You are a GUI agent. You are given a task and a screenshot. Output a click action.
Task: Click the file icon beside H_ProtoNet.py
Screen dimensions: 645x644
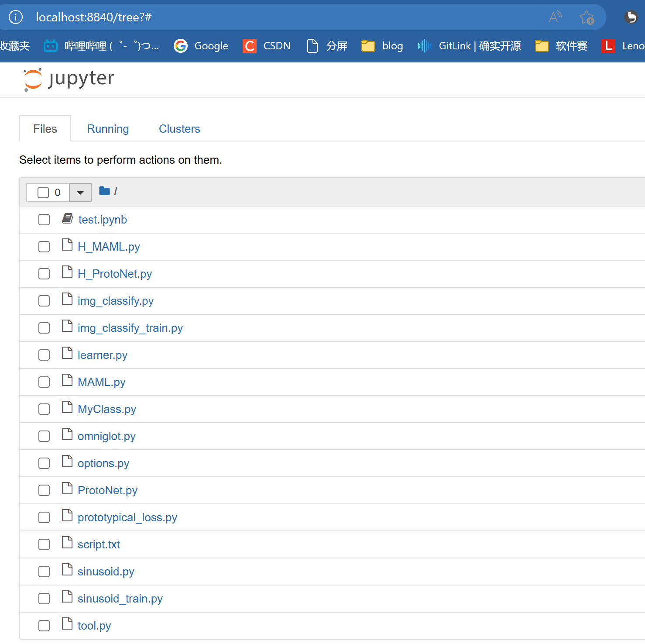[67, 272]
